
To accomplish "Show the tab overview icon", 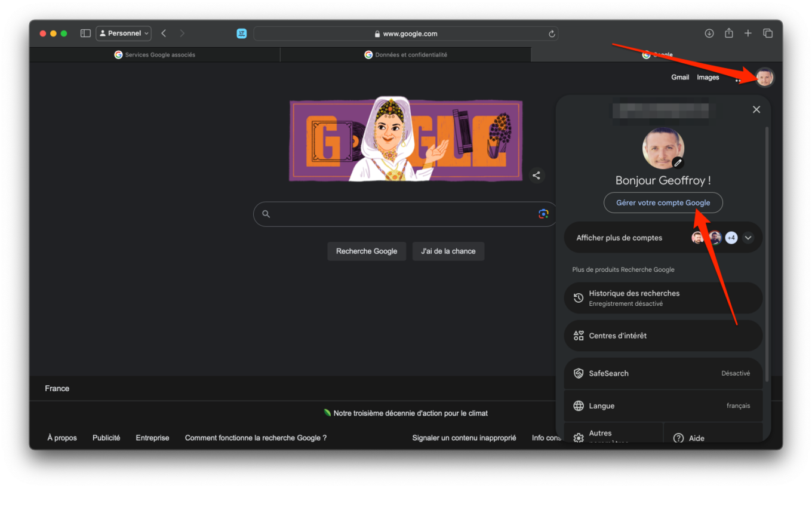I will pos(768,33).
